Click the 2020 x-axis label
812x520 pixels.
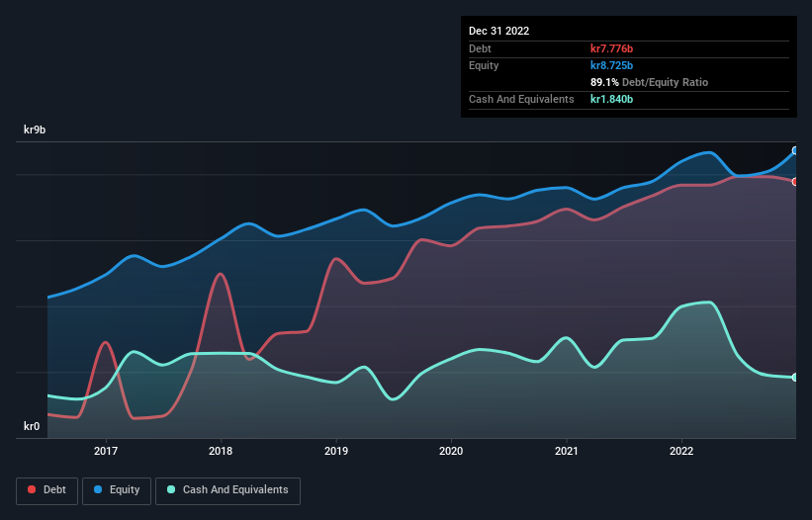451,451
